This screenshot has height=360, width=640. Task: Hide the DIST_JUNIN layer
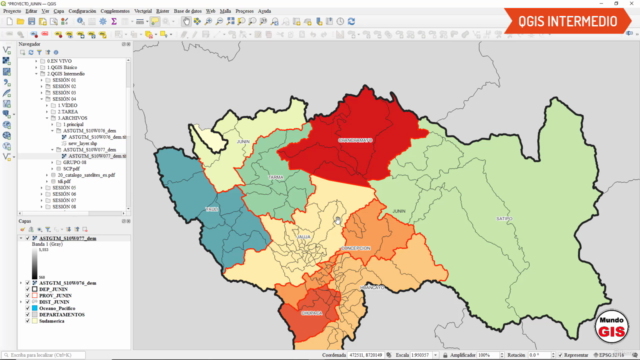(28, 302)
